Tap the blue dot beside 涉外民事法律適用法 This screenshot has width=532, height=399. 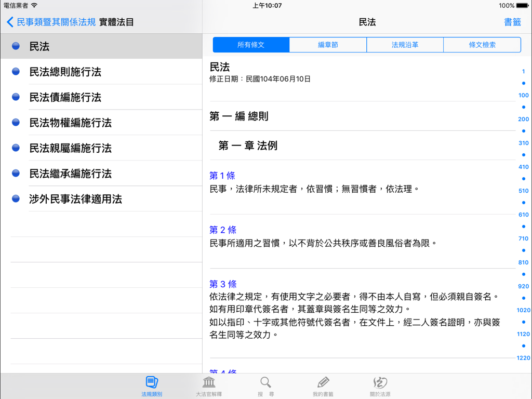(15, 198)
